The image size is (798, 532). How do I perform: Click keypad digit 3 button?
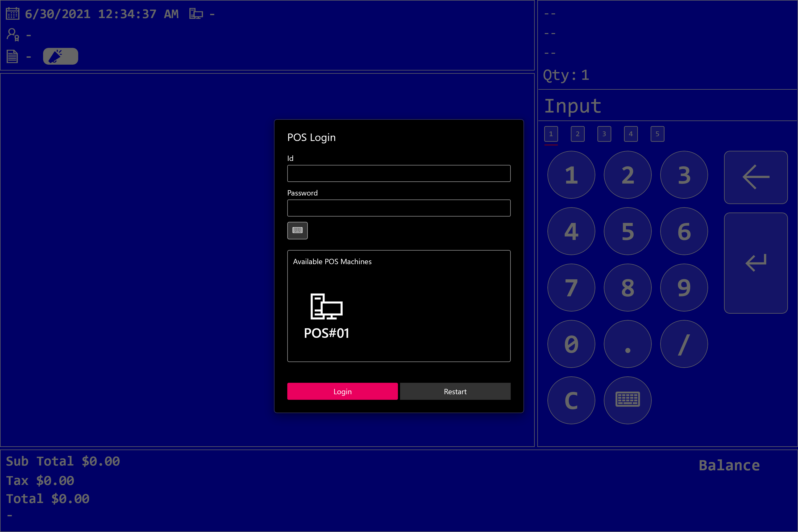coord(684,175)
